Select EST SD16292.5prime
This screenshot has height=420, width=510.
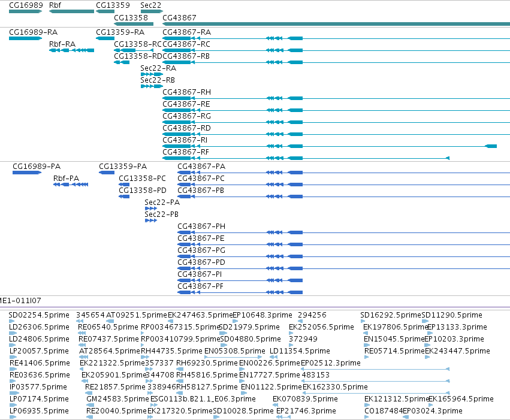click(x=391, y=315)
